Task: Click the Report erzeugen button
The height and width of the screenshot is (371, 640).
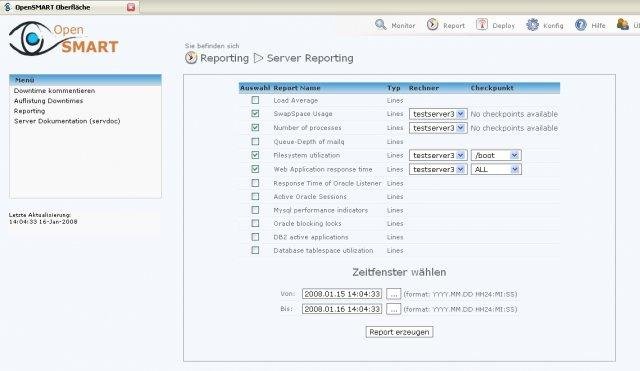Action: [399, 332]
